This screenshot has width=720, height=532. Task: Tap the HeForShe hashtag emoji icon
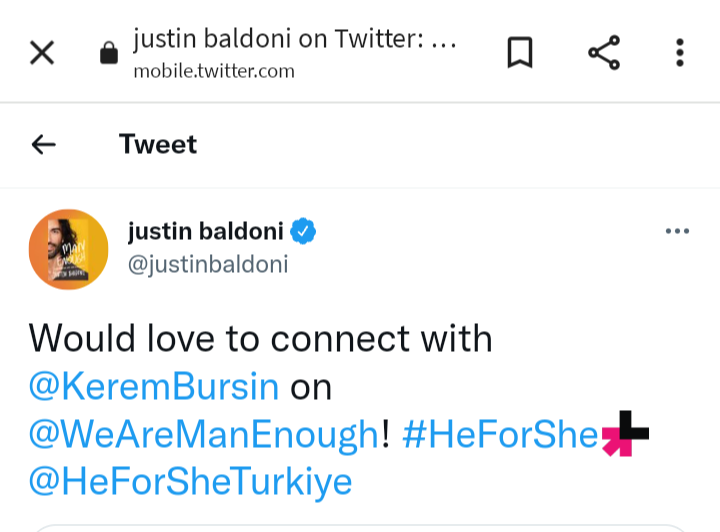(624, 433)
